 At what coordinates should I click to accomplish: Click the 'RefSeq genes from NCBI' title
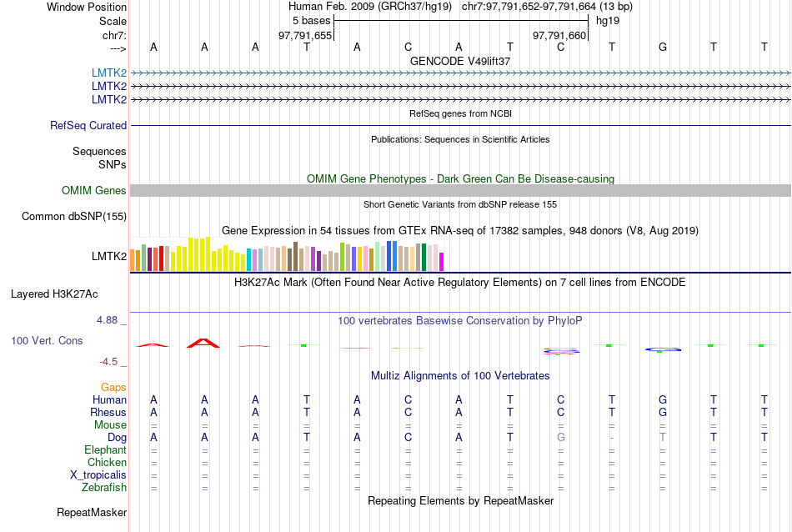(x=460, y=113)
